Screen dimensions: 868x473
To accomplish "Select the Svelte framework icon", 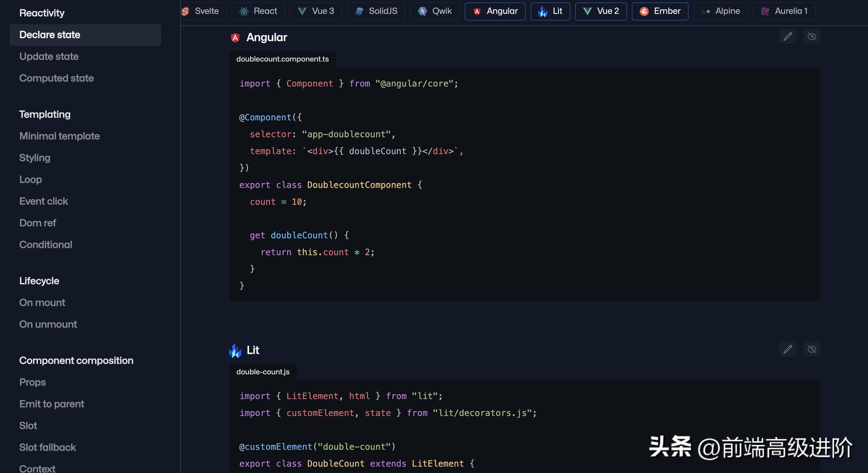I will (x=186, y=11).
